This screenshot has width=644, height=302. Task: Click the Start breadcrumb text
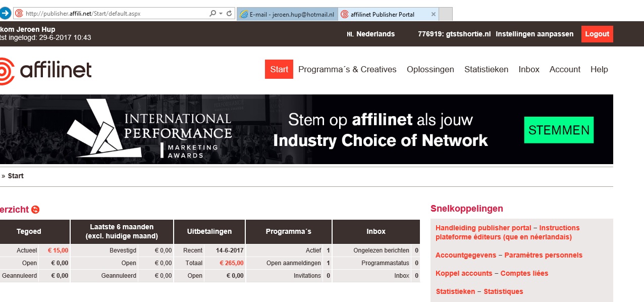pyautogui.click(x=16, y=176)
